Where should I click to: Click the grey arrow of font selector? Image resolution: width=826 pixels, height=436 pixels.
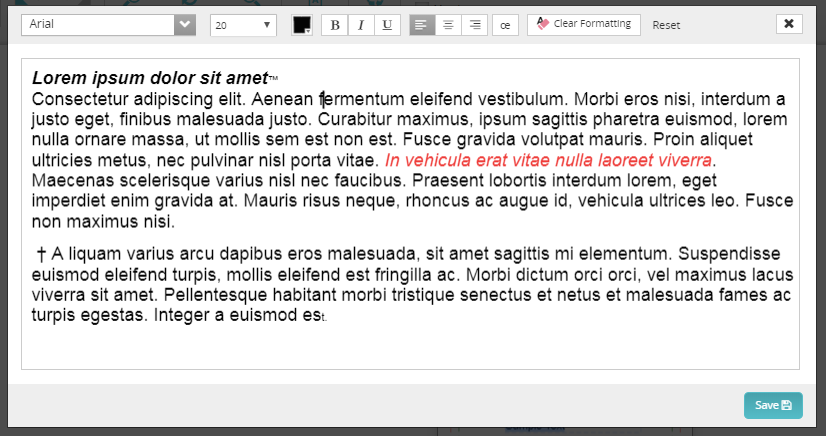coord(184,25)
